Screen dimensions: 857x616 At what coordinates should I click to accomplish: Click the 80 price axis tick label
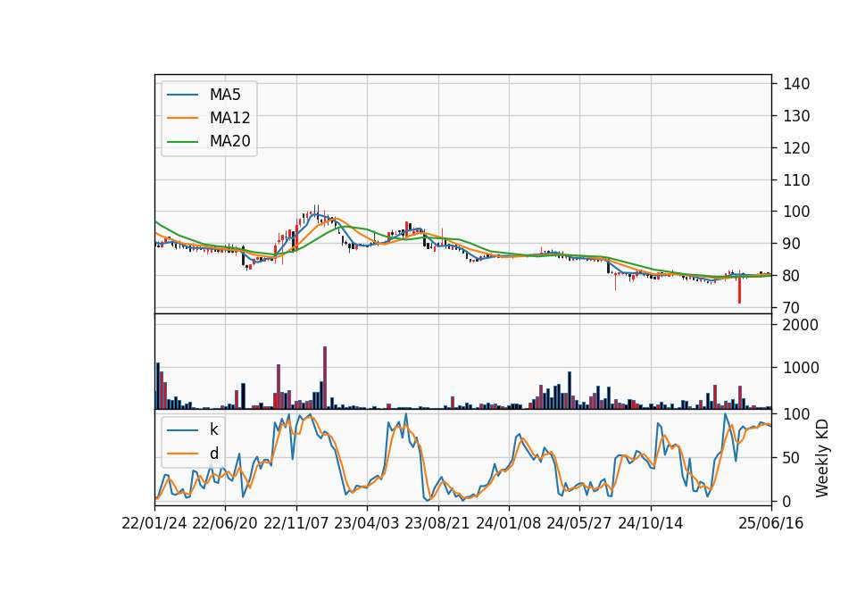click(x=792, y=276)
